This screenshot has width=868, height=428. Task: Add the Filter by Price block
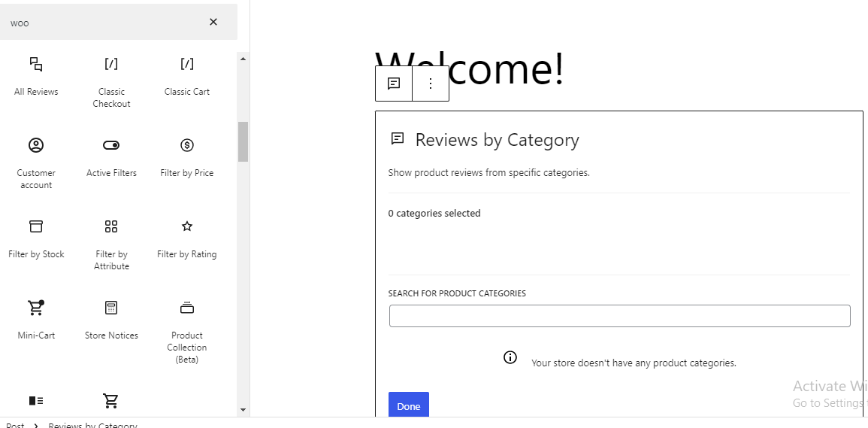187,156
